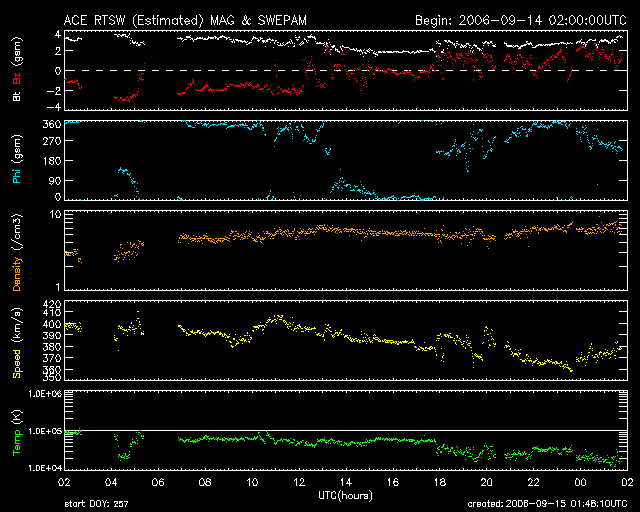
Task: Click the 360 tick label on Phi axis
Action: (x=52, y=125)
